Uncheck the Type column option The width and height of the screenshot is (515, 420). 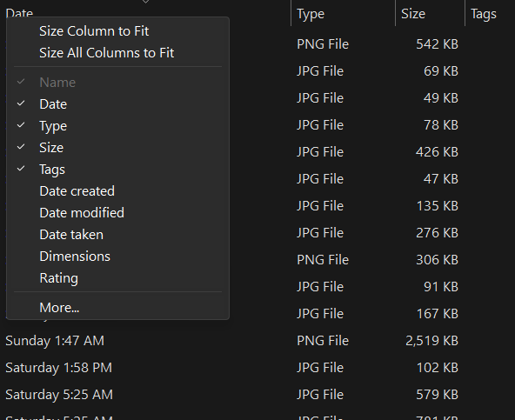click(x=117, y=126)
